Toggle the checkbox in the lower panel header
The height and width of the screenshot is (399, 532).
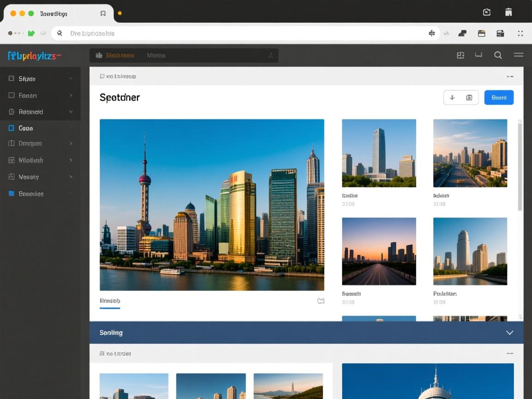click(102, 353)
